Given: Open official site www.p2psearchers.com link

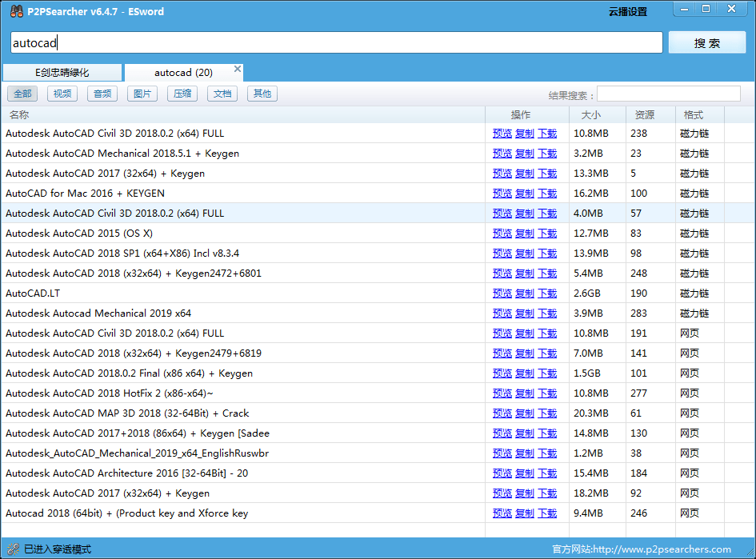Looking at the screenshot, I should (x=642, y=549).
